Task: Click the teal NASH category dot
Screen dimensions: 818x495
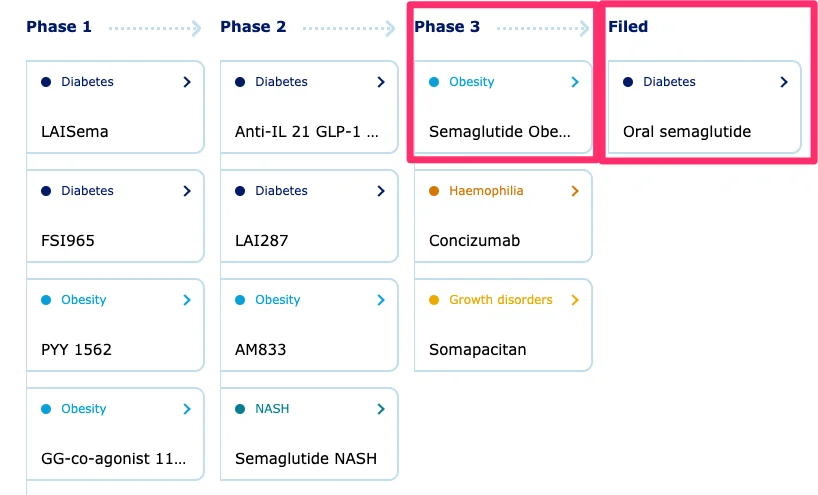Action: pyautogui.click(x=240, y=409)
